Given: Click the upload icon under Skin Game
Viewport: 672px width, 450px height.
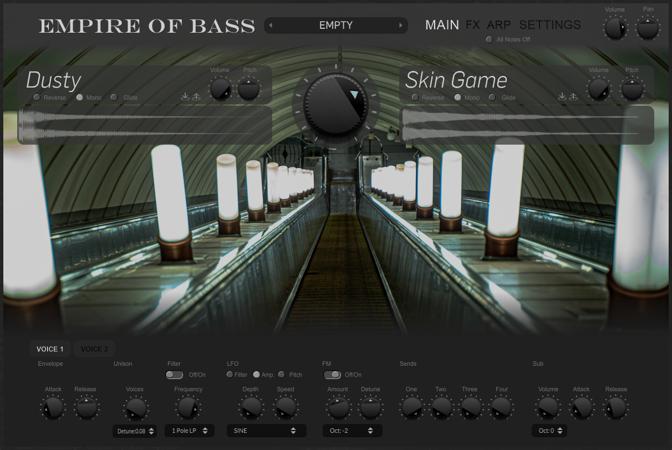Looking at the screenshot, I should coord(573,97).
